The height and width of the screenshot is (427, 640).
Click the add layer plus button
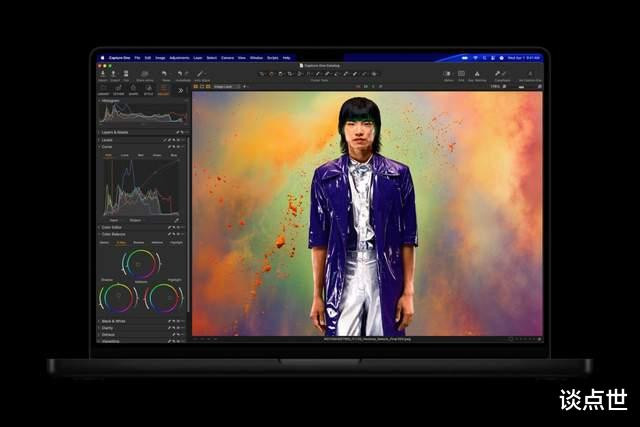pyautogui.click(x=246, y=86)
